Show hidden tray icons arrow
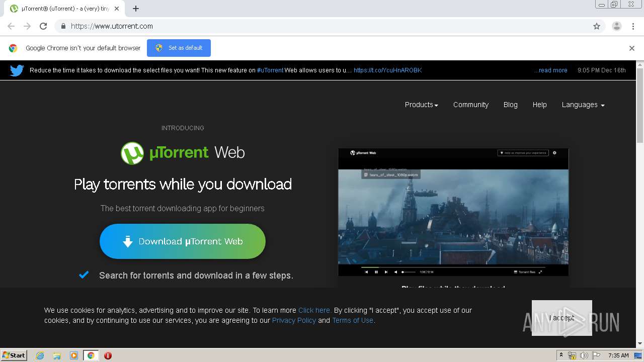The width and height of the screenshot is (644, 362). pyautogui.click(x=561, y=355)
